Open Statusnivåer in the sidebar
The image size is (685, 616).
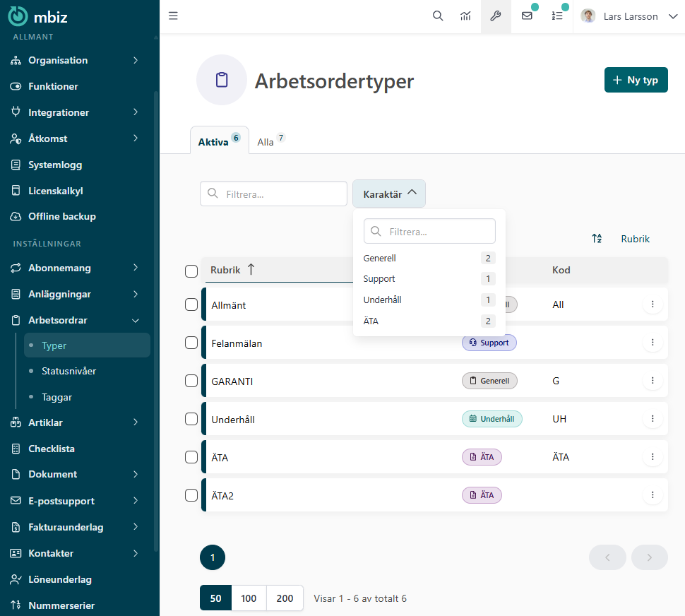click(x=68, y=371)
